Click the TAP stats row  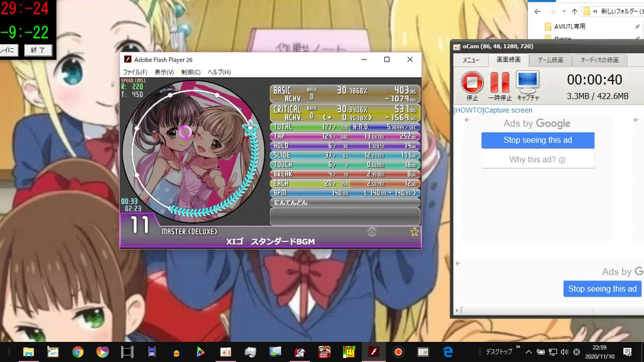pyautogui.click(x=345, y=136)
